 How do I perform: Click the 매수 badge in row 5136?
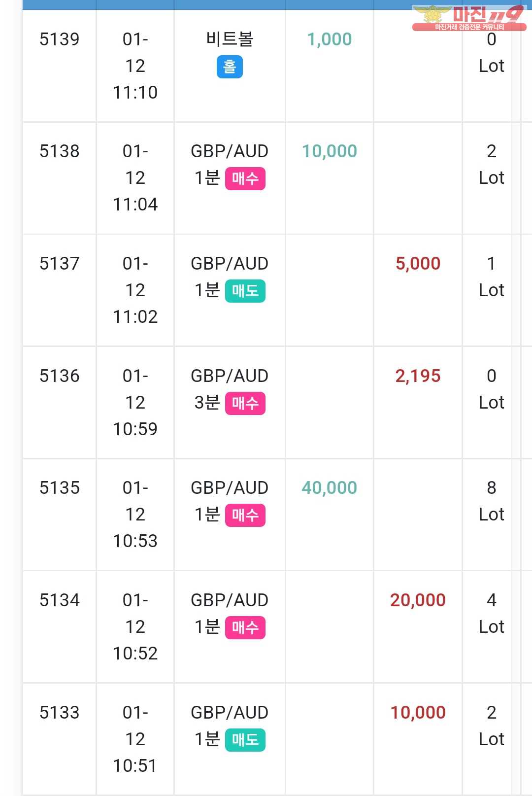[245, 403]
